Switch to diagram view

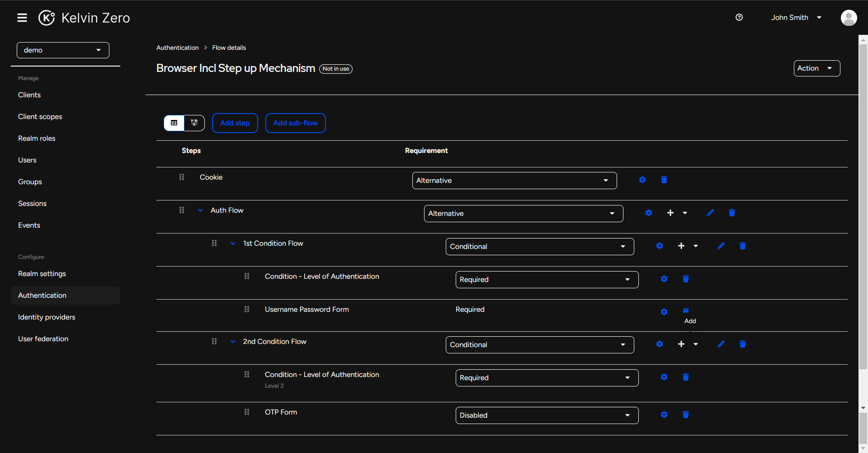point(194,123)
